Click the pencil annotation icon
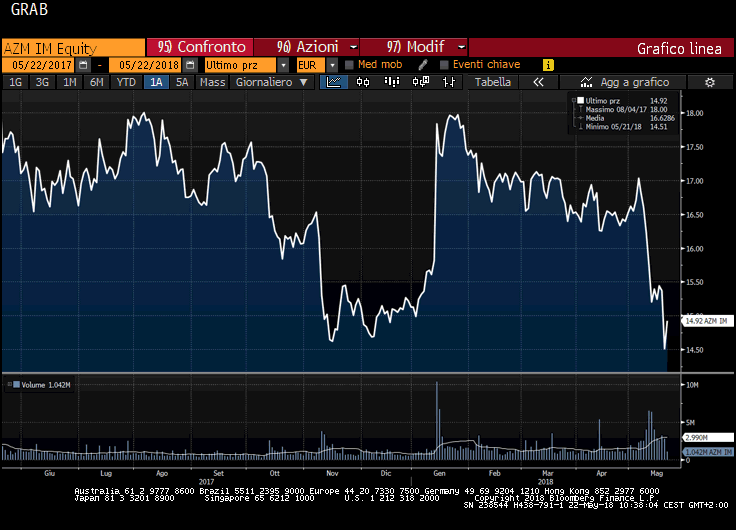 tap(423, 65)
